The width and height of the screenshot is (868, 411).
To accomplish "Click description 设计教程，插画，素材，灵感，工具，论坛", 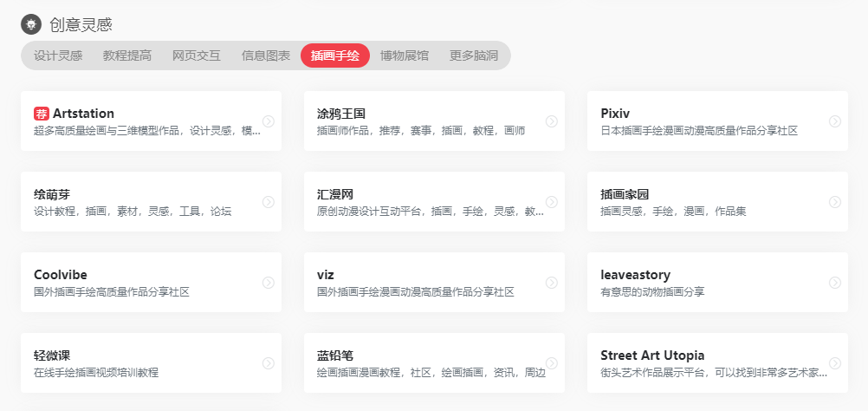I will pyautogui.click(x=133, y=212).
